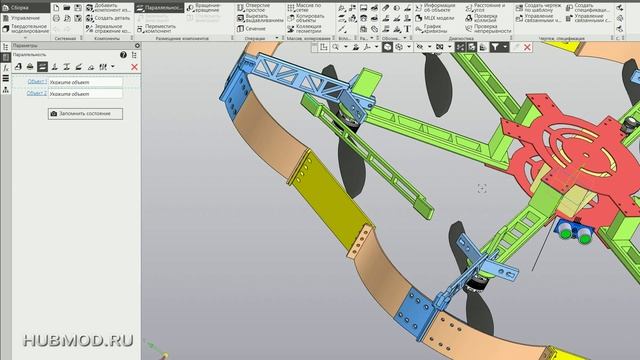Click the shaded display cube icon

387,47
